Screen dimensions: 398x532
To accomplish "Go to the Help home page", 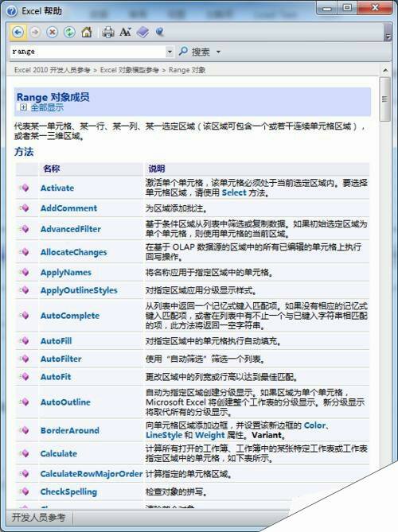I will (x=87, y=33).
